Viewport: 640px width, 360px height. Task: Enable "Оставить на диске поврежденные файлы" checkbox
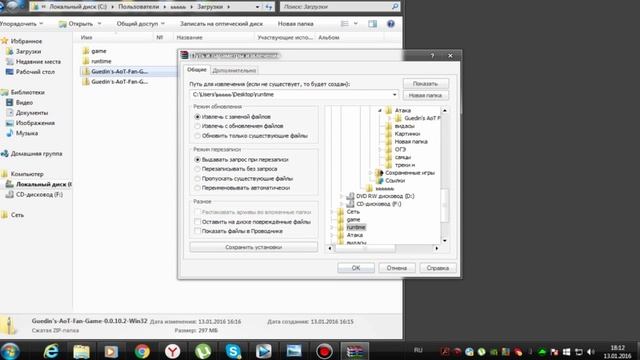pyautogui.click(x=198, y=222)
